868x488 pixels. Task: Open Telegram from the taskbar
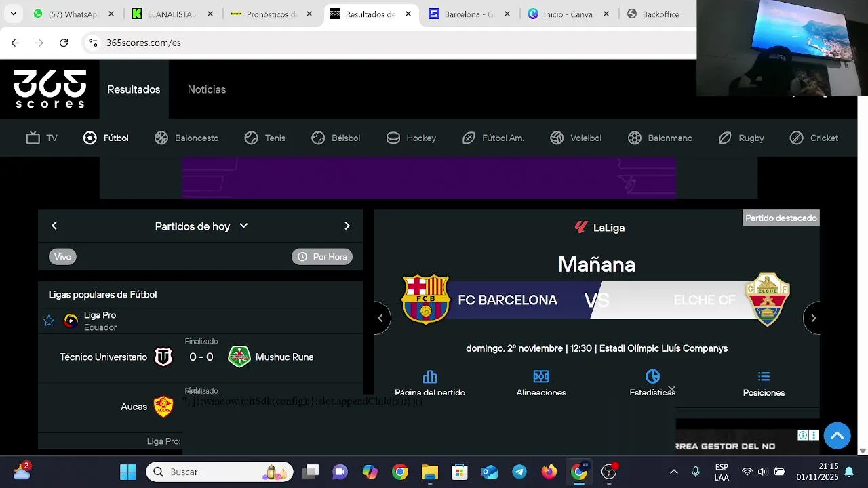tap(519, 472)
